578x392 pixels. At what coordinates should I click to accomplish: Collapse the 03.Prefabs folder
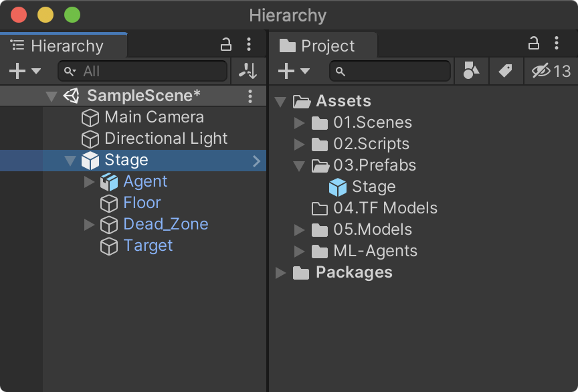[299, 165]
